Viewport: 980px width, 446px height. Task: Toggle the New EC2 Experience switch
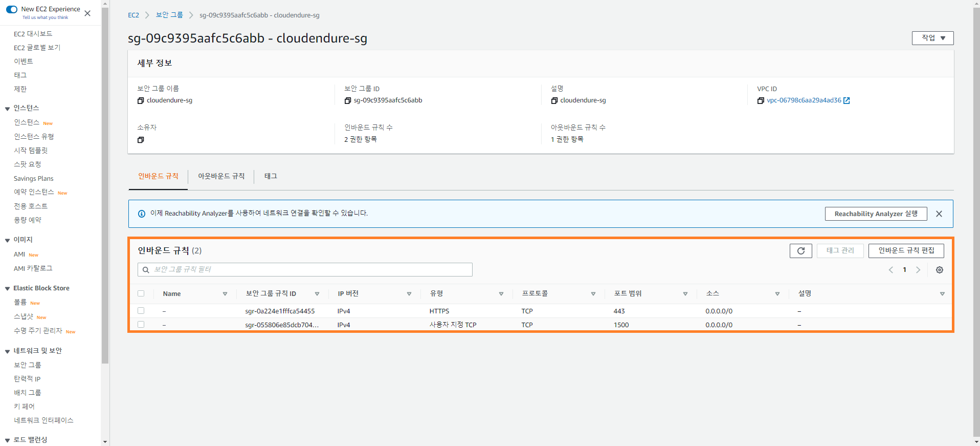[x=12, y=9]
